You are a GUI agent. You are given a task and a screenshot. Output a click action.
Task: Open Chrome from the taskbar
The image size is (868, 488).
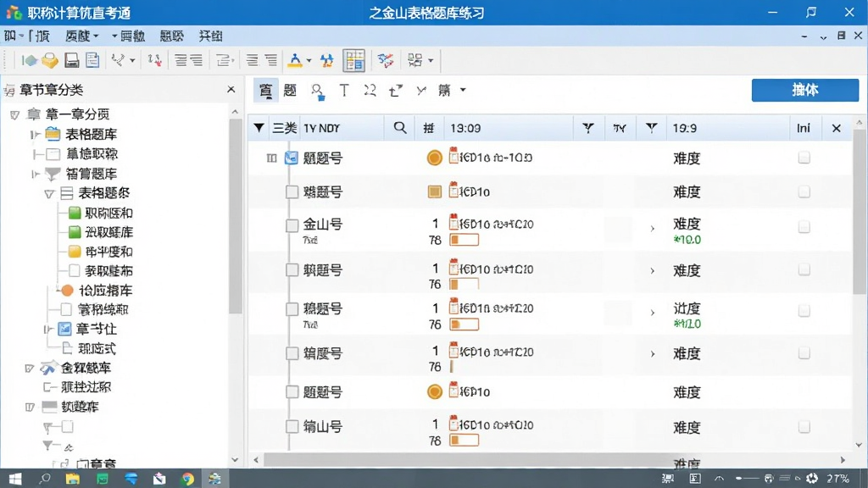[187, 479]
